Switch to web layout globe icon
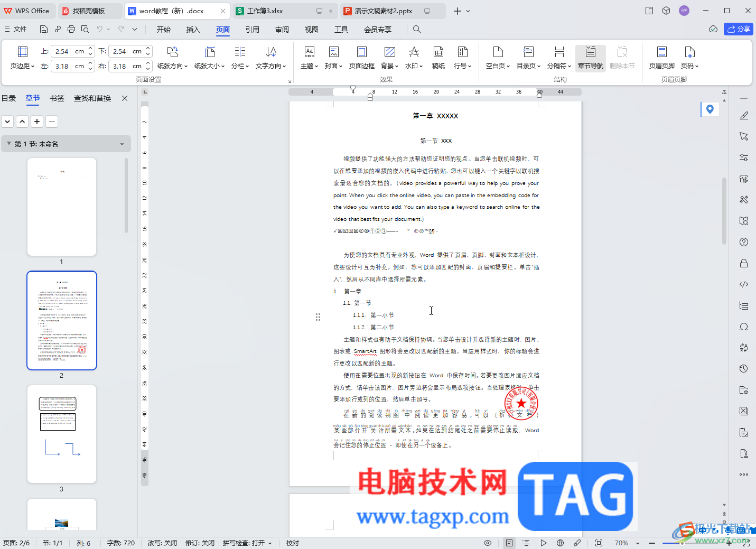756x549 pixels. (561, 543)
